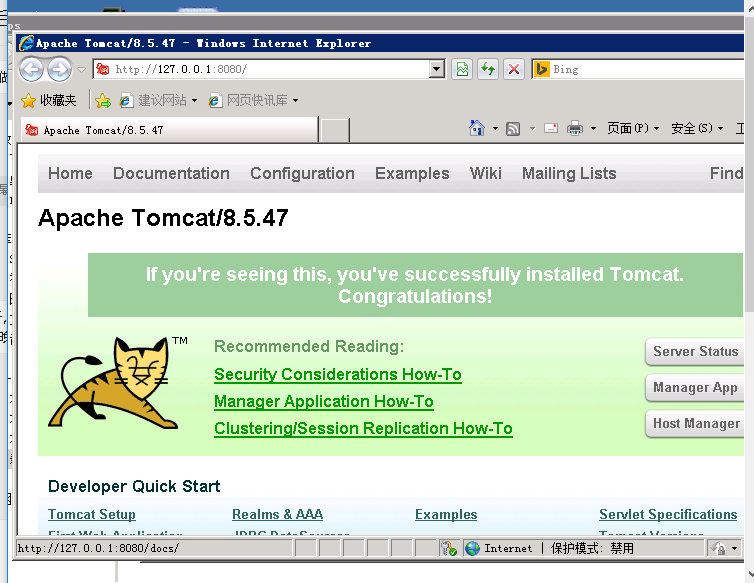This screenshot has width=754, height=583.
Task: Click the Server Status button
Action: click(695, 352)
